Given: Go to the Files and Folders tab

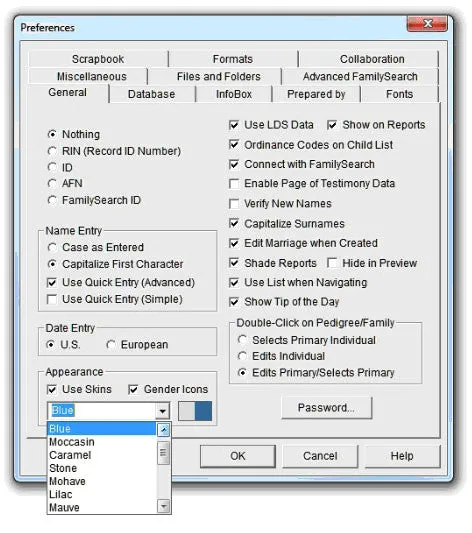Looking at the screenshot, I should [x=218, y=76].
